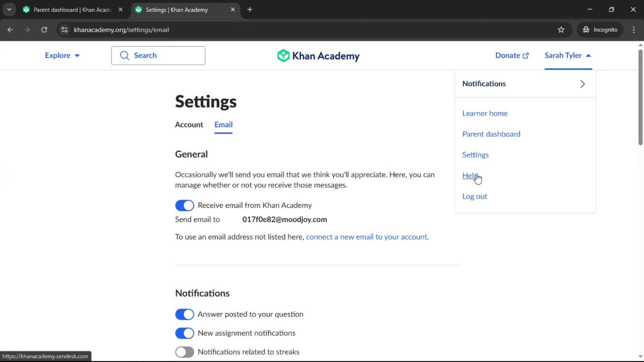Close the Settings tab
Viewport: 644px width, 362px height.
click(233, 10)
